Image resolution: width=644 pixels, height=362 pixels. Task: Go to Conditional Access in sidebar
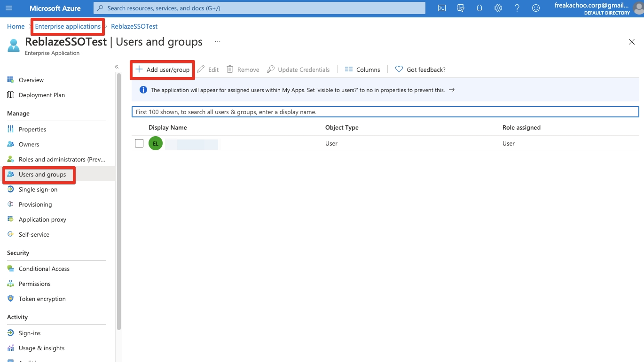tap(44, 269)
